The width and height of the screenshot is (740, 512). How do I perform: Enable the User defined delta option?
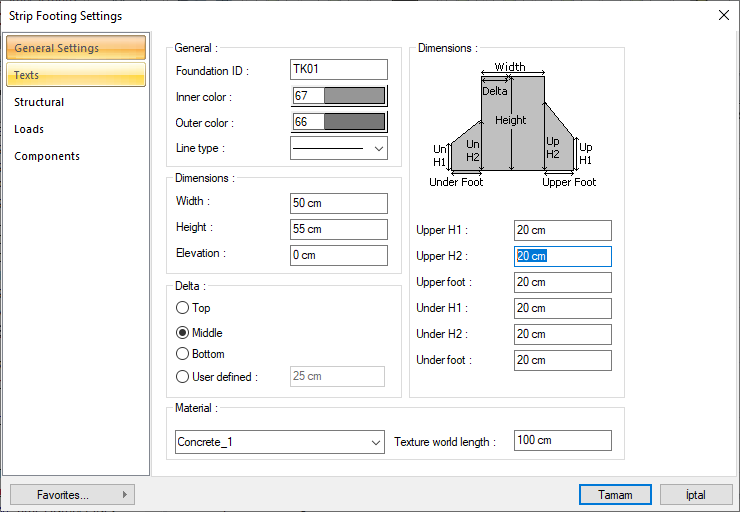182,377
